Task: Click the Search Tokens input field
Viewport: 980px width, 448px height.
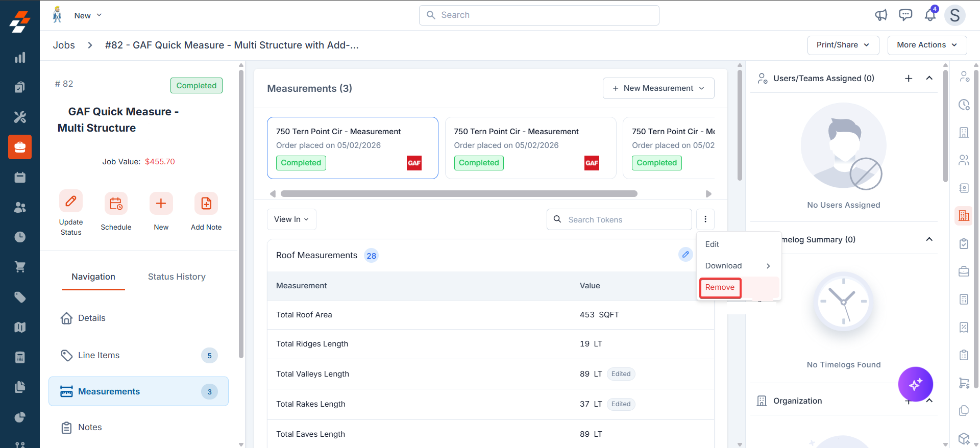Action: (x=619, y=219)
